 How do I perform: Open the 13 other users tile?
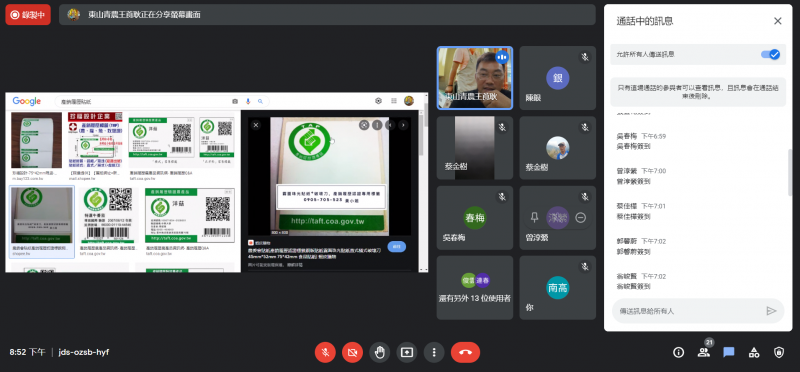474,288
